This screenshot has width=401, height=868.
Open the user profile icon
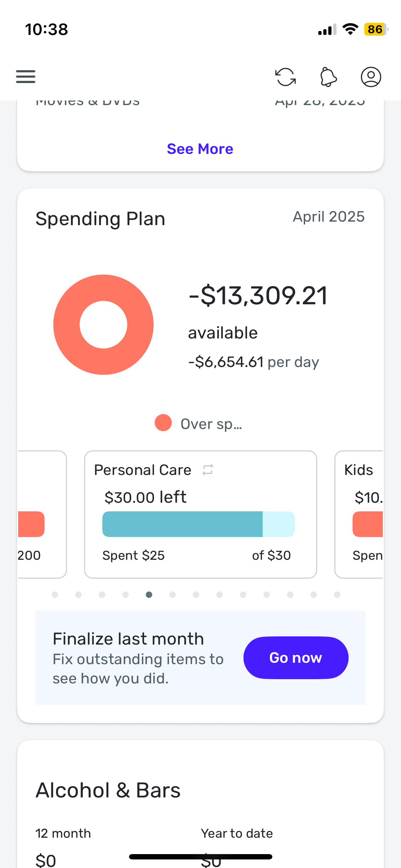(x=371, y=77)
